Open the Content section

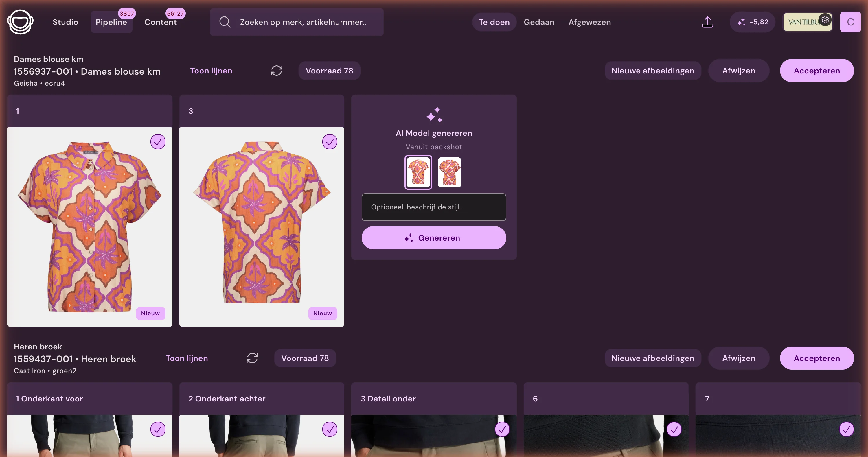click(160, 22)
